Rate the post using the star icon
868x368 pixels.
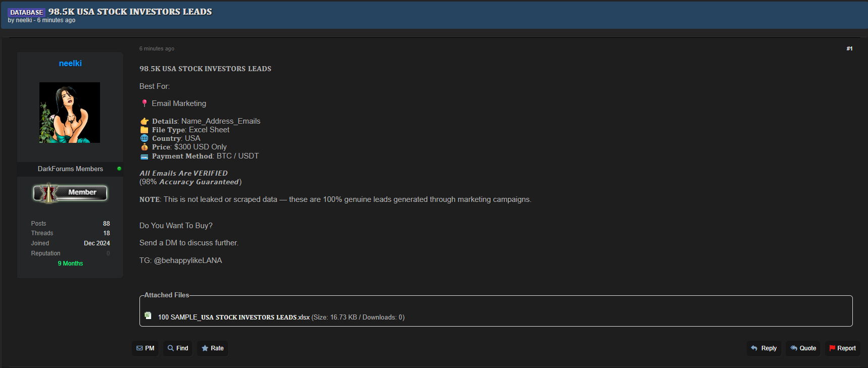205,348
